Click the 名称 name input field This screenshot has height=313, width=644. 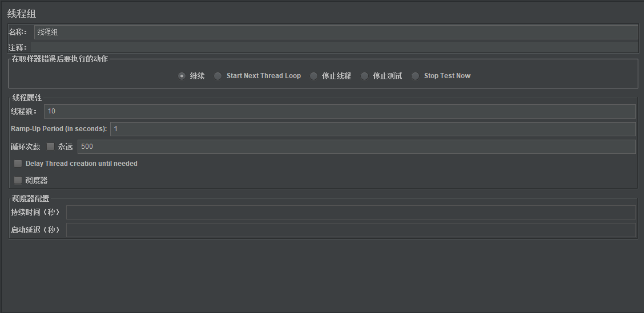click(336, 32)
